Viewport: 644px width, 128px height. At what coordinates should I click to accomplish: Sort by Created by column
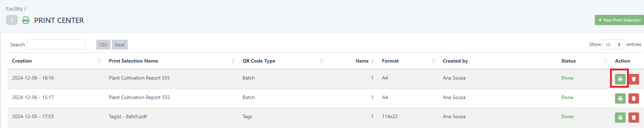pos(498,61)
